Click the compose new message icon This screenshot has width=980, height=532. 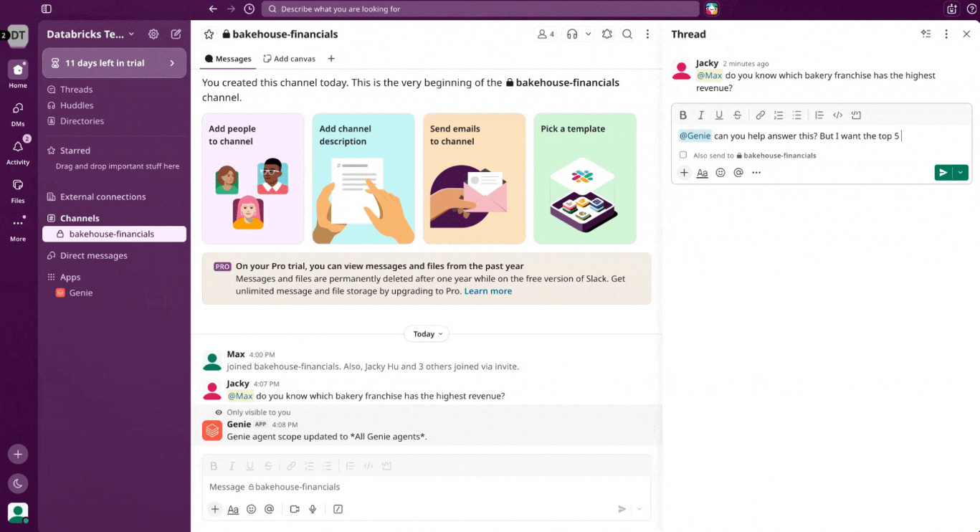click(176, 34)
